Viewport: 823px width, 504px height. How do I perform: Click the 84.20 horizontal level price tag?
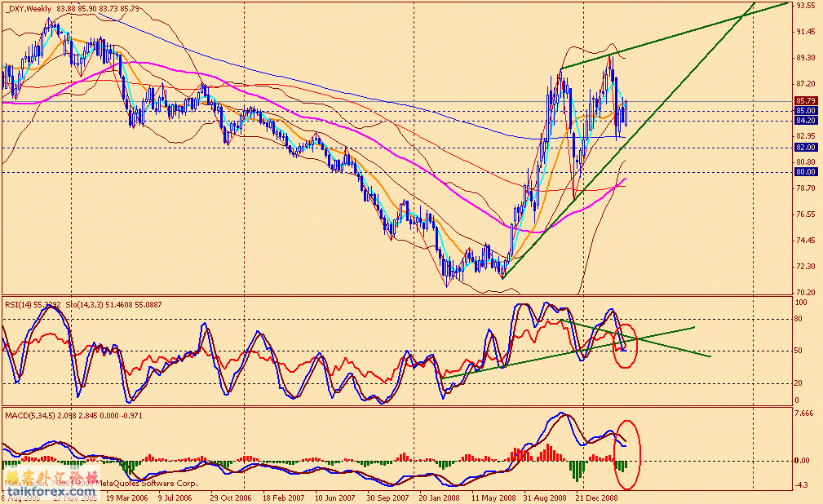pos(806,121)
